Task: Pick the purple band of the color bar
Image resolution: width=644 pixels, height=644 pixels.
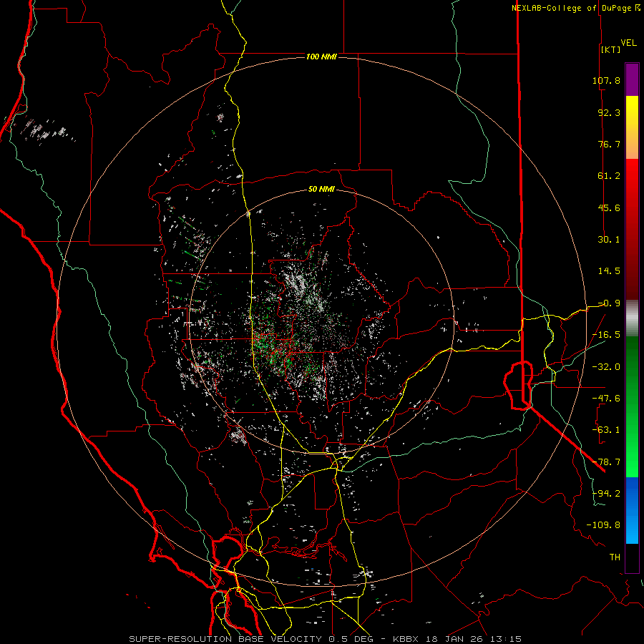Action: pyautogui.click(x=632, y=79)
